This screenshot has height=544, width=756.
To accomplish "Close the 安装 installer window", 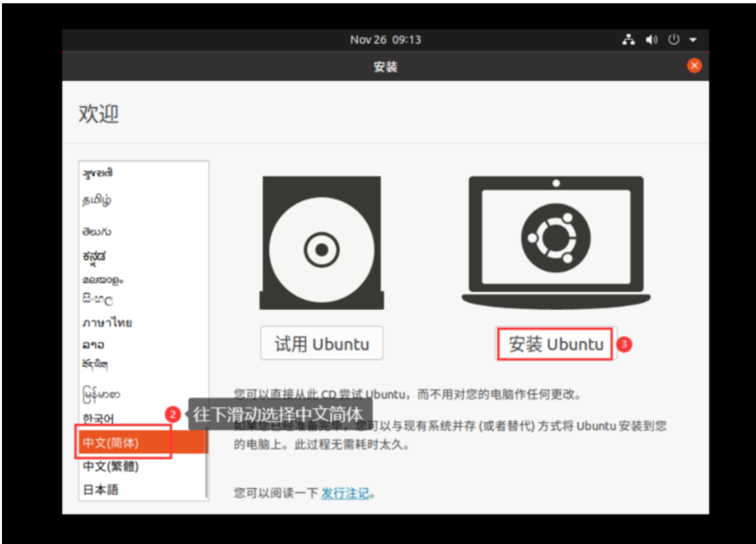I will (x=694, y=66).
